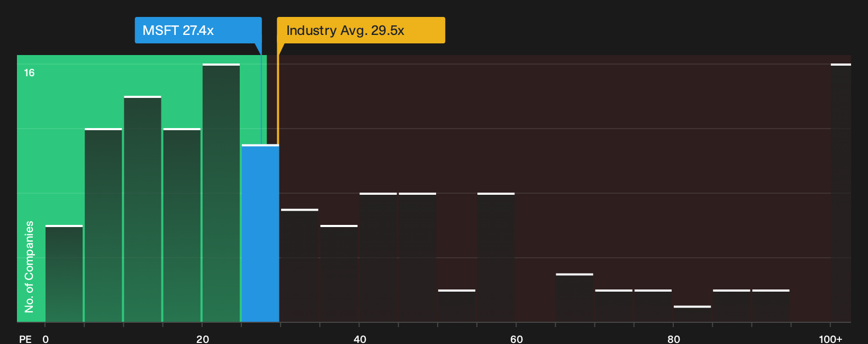Screen dimensions: 868x344
Task: Click the Industry Avg. 29.5x label
Action: tap(361, 30)
